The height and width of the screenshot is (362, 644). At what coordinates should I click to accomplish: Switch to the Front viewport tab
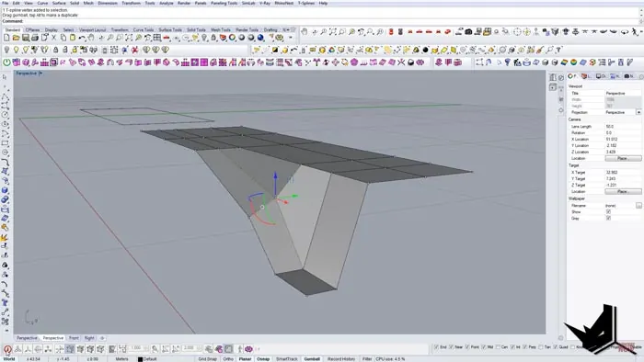(x=74, y=338)
